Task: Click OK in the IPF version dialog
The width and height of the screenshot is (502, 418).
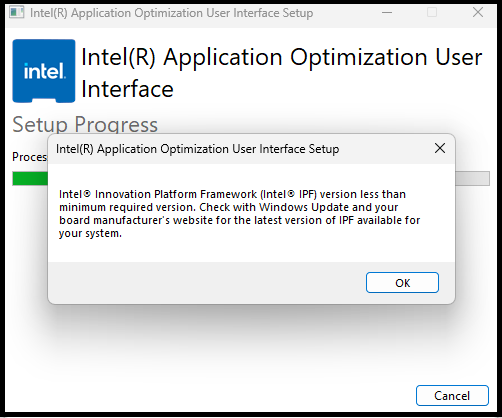Action: coord(402,283)
